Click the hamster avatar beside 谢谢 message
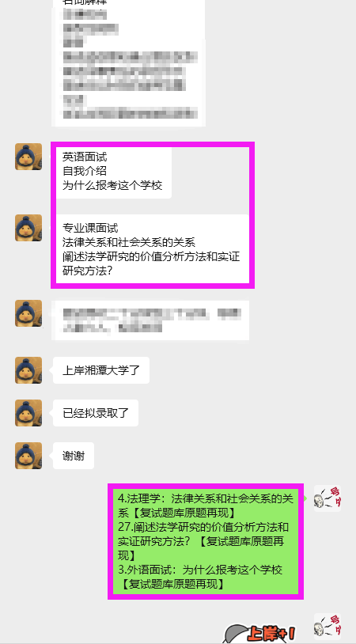 (x=28, y=456)
